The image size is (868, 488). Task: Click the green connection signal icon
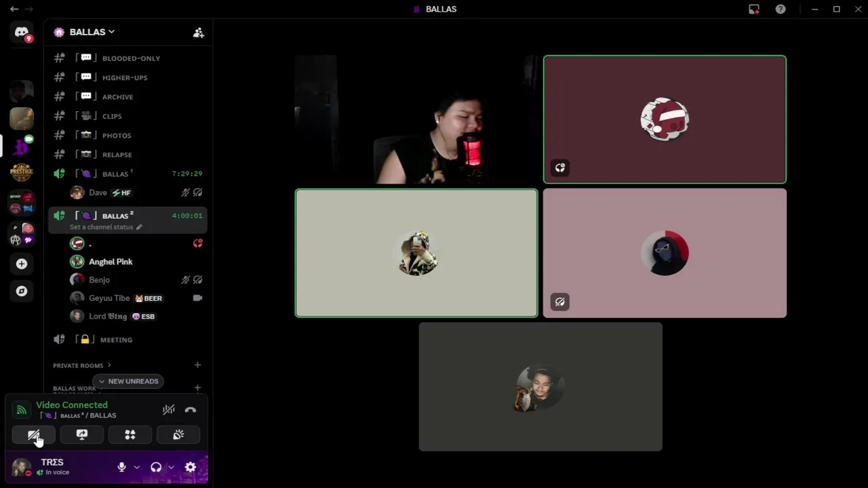22,409
